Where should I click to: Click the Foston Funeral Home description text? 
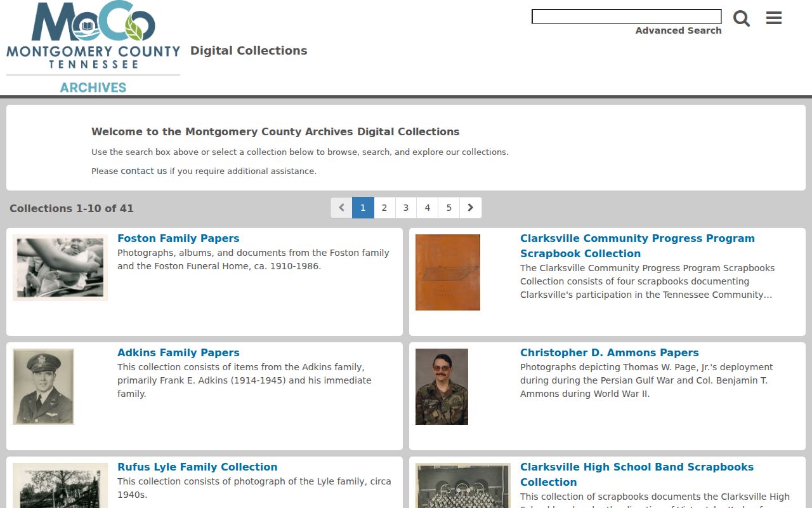(253, 259)
